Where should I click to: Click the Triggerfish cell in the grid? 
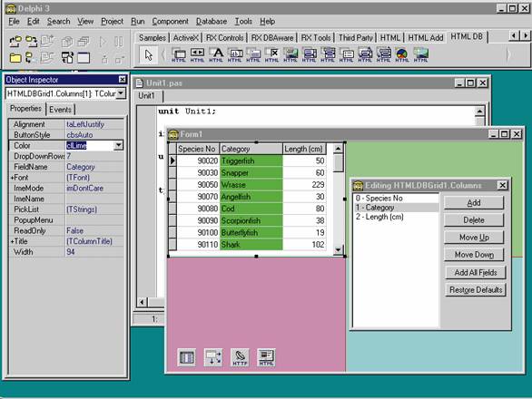coord(251,161)
